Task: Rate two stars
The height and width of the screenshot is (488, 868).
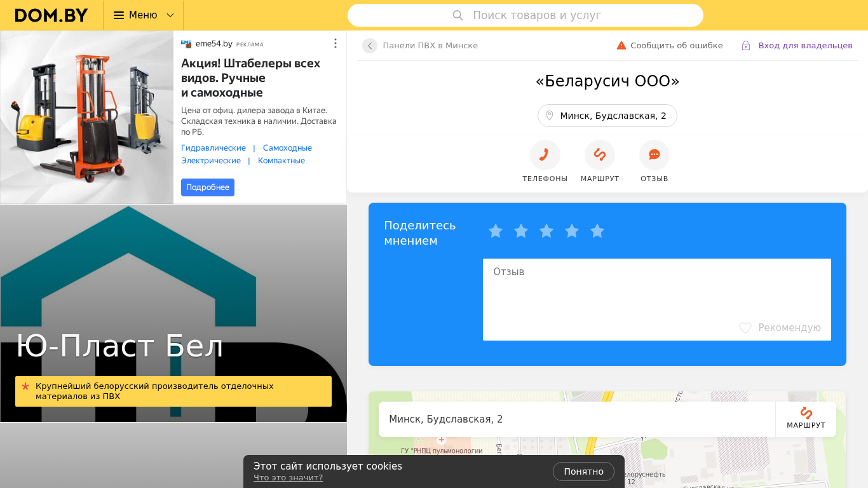Action: click(521, 231)
